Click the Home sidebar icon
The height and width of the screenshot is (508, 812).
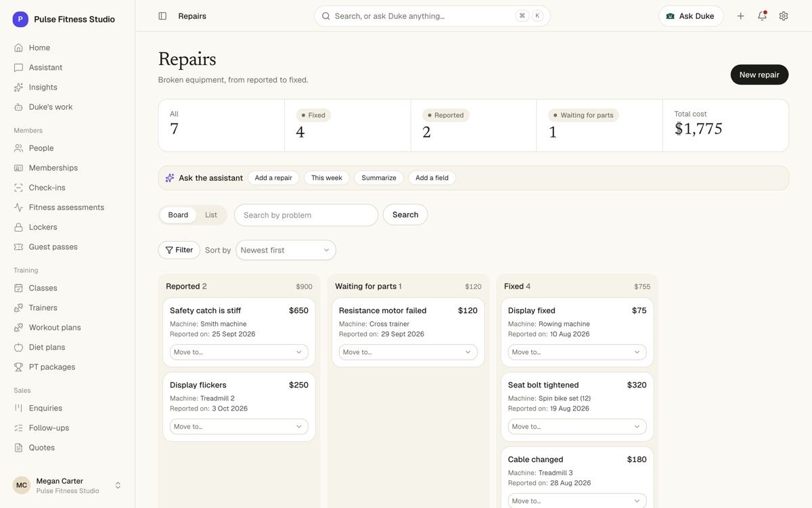pos(18,47)
